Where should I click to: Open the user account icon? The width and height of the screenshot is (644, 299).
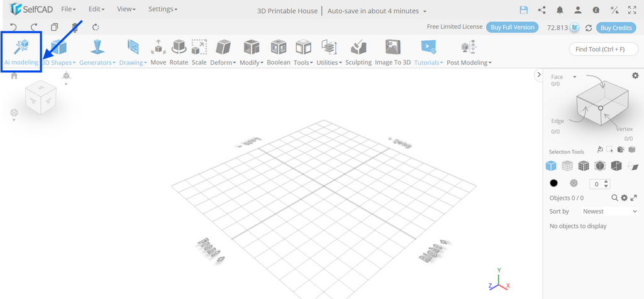(578, 10)
